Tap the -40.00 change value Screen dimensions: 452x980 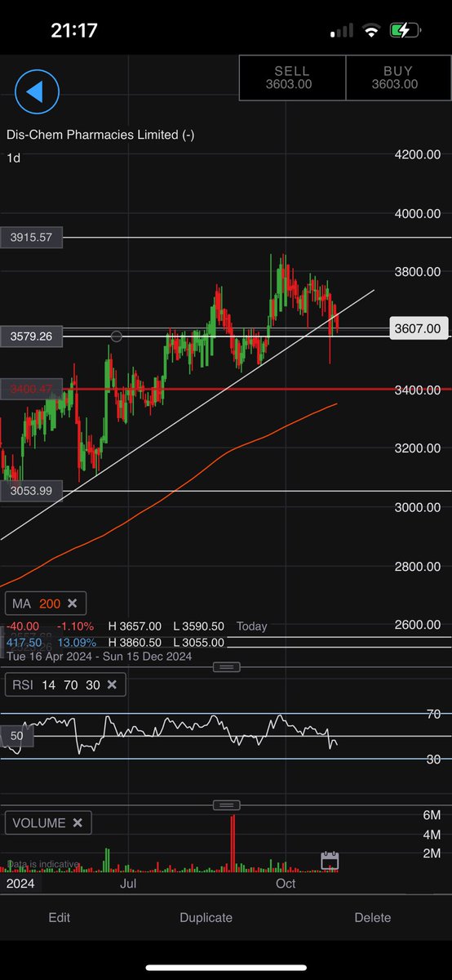pyautogui.click(x=23, y=626)
